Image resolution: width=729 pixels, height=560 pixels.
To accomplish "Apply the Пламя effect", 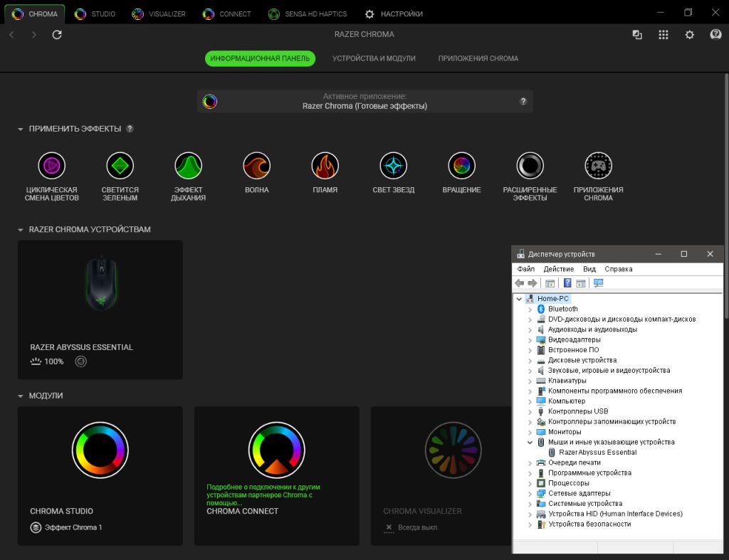I will point(325,166).
